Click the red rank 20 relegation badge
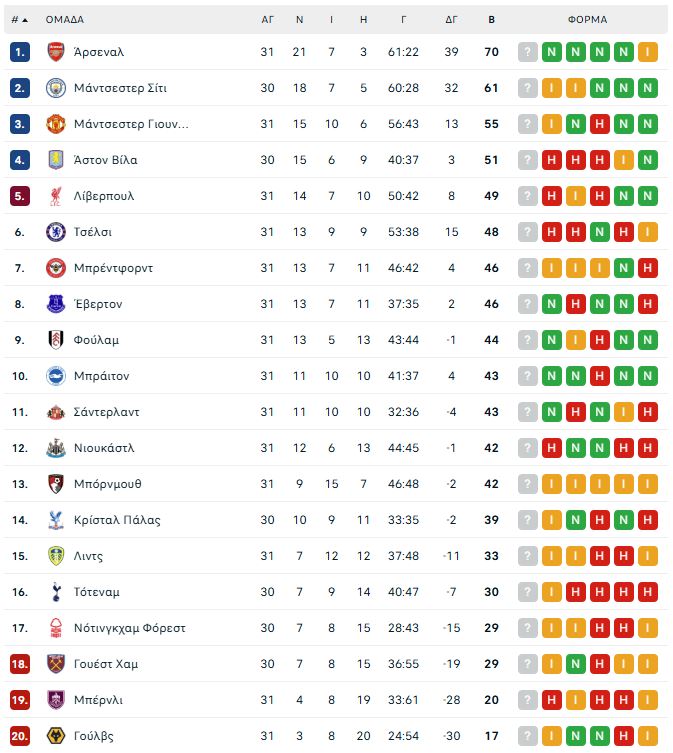 [20, 736]
